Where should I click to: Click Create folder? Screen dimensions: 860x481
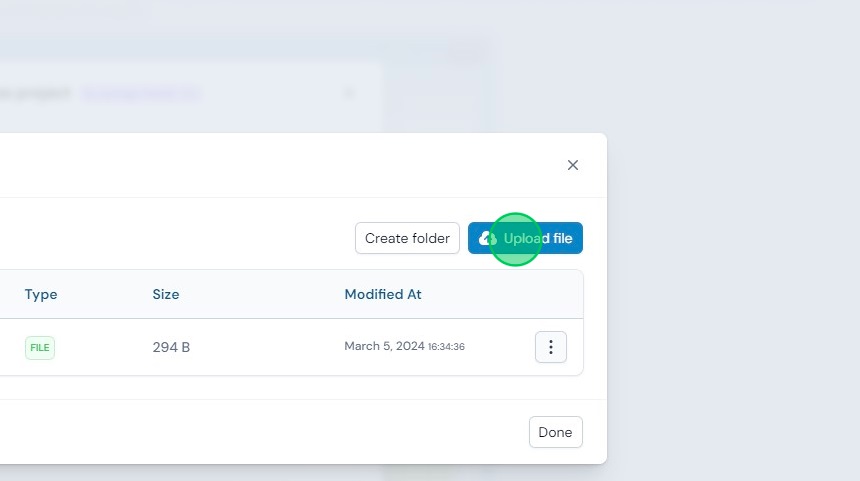coord(407,238)
